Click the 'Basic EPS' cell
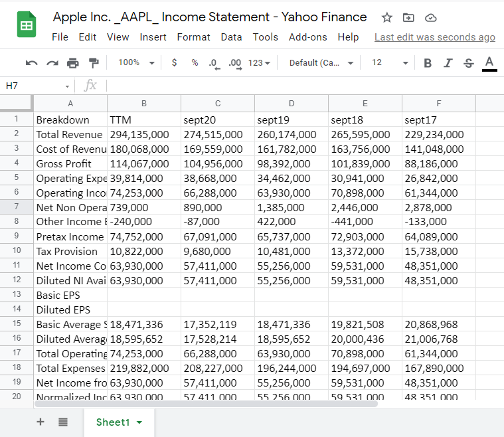The height and width of the screenshot is (437, 504). (x=70, y=295)
